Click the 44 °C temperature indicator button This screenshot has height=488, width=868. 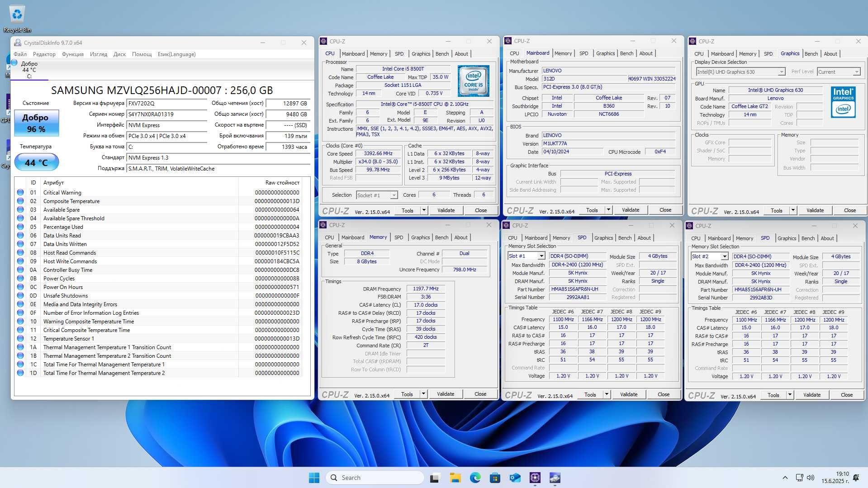coord(36,162)
